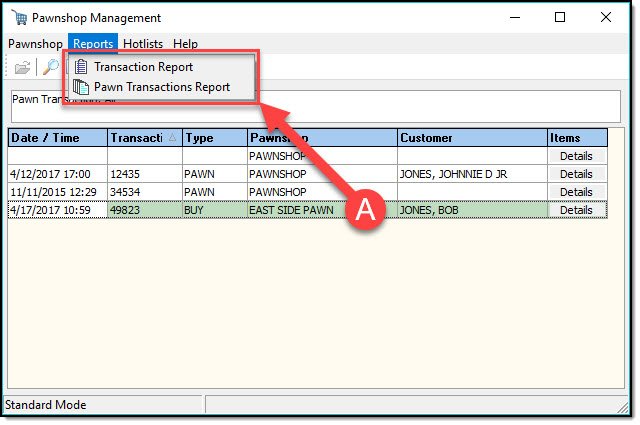
Task: Click the magnifier search toolbar icon
Action: 50,67
